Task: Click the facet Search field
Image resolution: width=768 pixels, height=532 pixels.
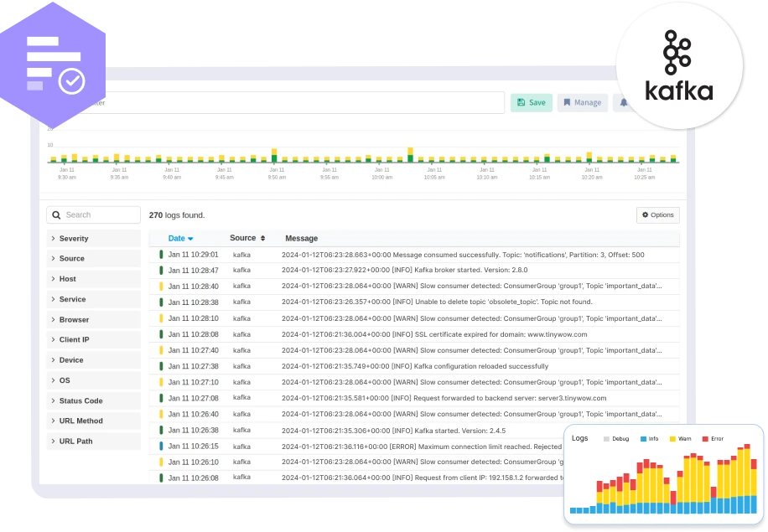Action: click(94, 214)
